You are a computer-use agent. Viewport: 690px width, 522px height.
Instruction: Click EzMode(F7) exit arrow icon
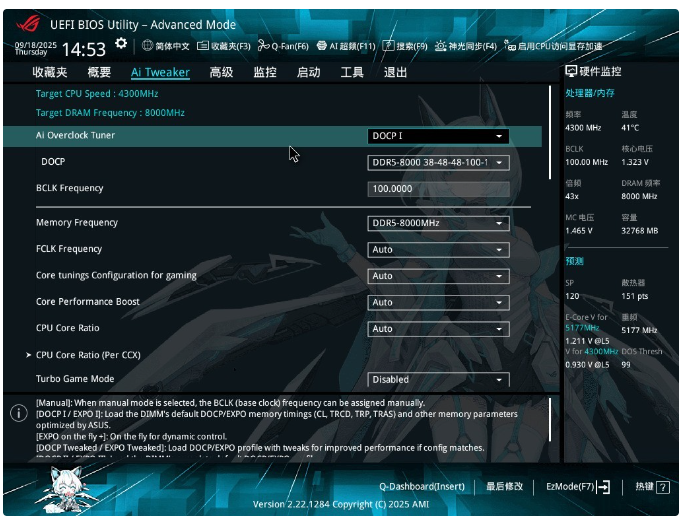(x=604, y=487)
